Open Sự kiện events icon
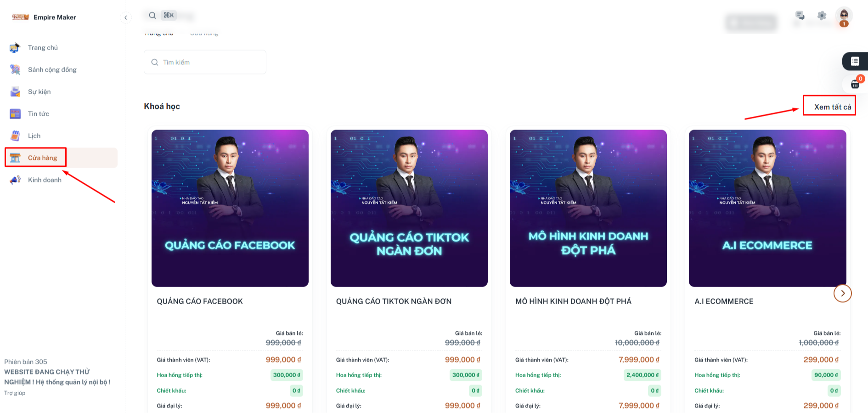The image size is (868, 413). (x=15, y=92)
